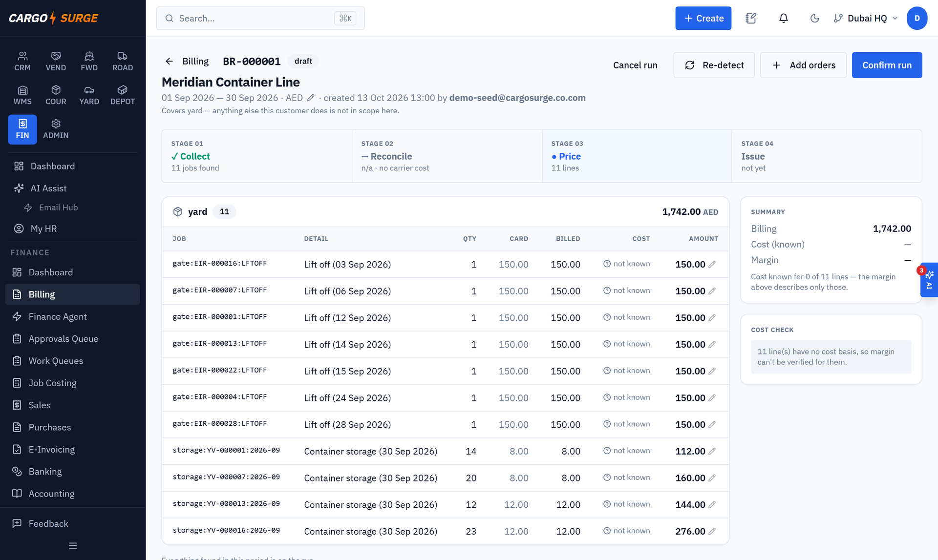Select Stage 01 Collect step
The image size is (938, 560).
tap(257, 156)
